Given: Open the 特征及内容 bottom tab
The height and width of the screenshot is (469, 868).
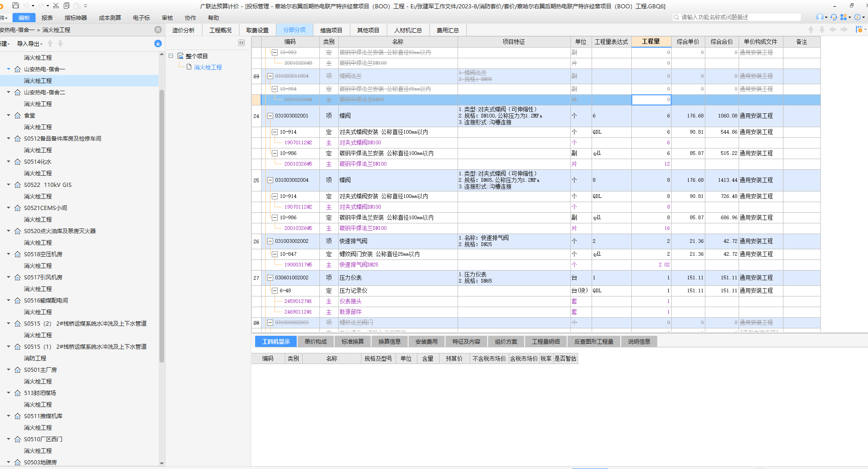Looking at the screenshot, I should pyautogui.click(x=466, y=341).
